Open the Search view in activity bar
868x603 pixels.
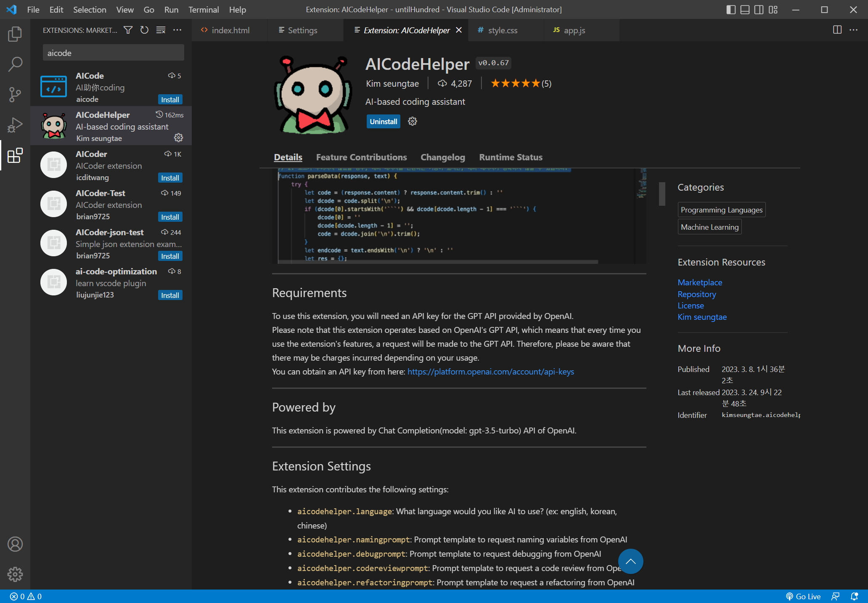tap(15, 64)
